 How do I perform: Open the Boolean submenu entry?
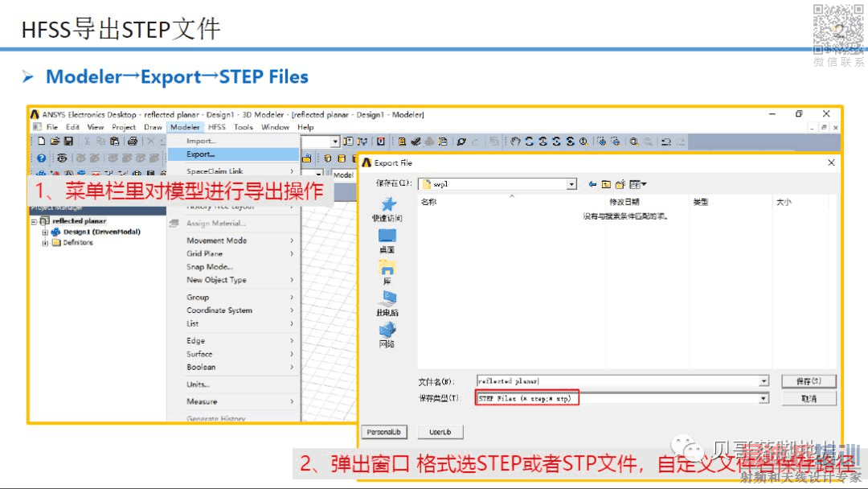[x=233, y=368]
